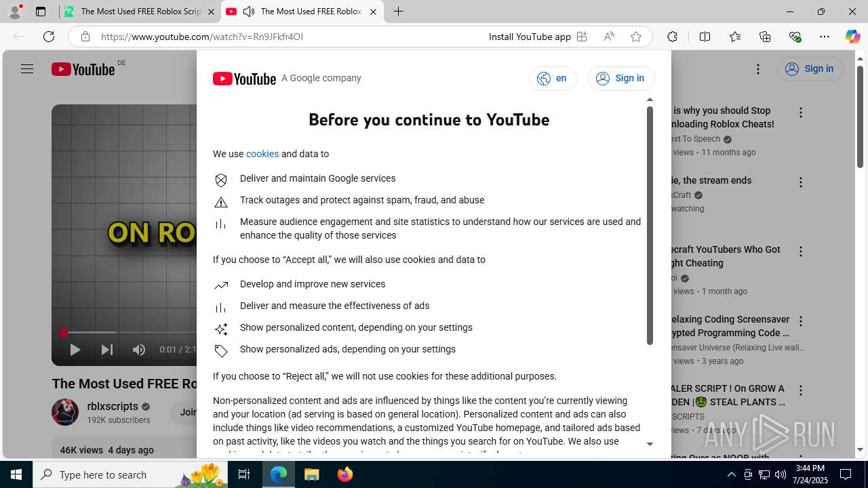Screen dimensions: 868x488
Task: Open Read aloud icon in address bar
Action: click(609, 37)
